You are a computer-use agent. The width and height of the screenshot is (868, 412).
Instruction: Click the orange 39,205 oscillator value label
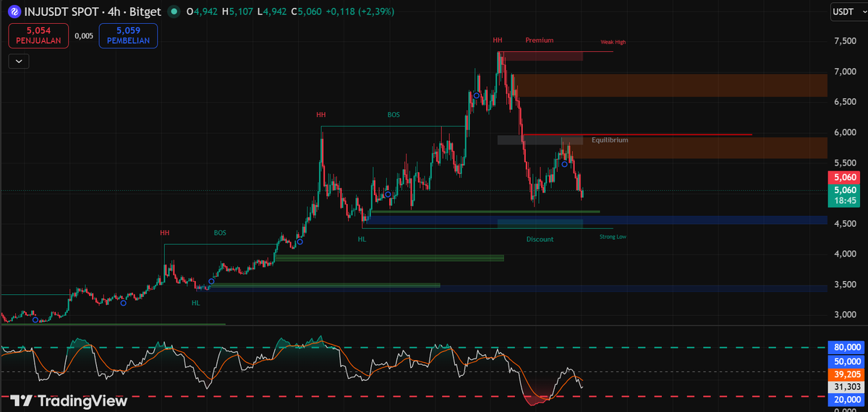846,374
